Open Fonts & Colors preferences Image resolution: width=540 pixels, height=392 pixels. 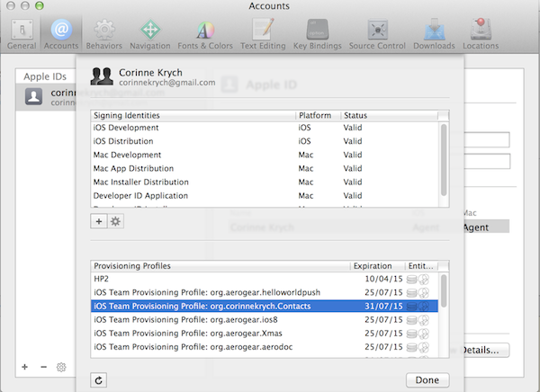pyautogui.click(x=205, y=34)
